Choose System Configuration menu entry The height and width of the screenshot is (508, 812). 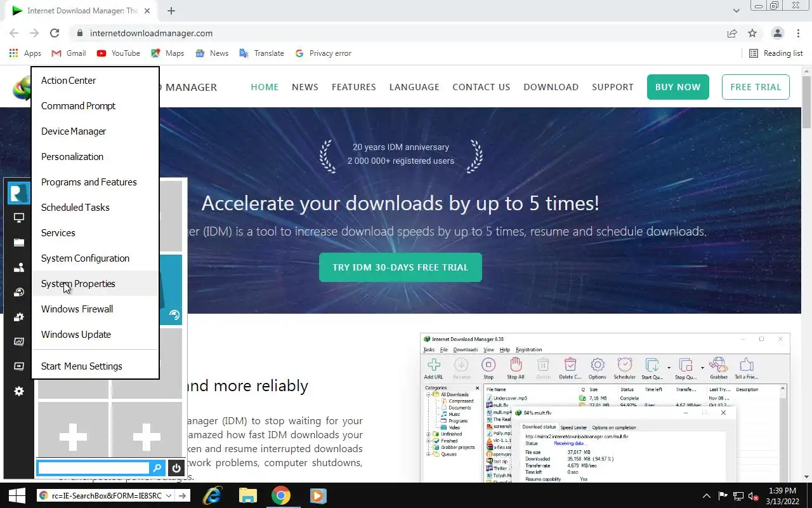click(95, 258)
